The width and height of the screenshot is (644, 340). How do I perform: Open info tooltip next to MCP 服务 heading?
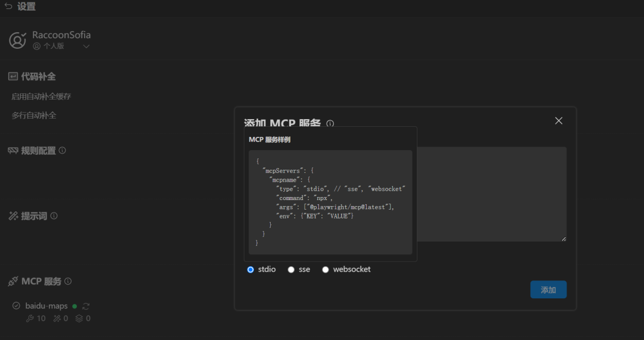pos(68,282)
